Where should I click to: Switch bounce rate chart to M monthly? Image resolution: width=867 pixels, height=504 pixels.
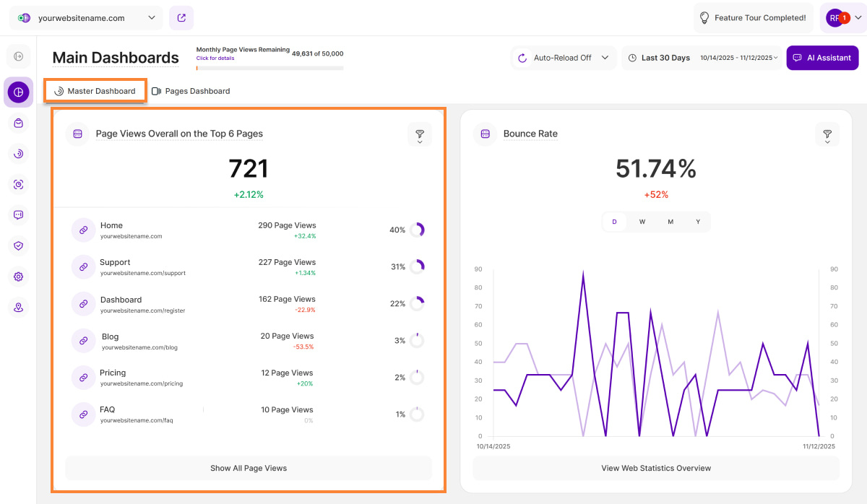click(x=670, y=222)
